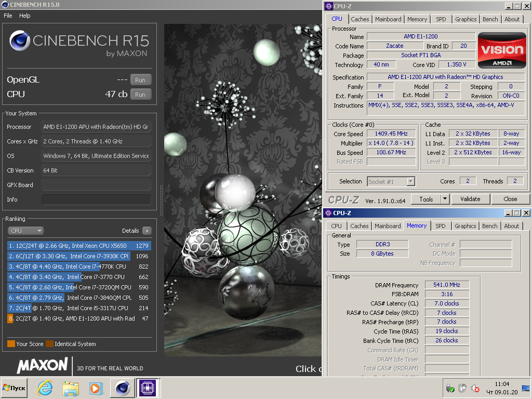This screenshot has height=399, width=532.
Task: Open the CPU ranking type dropdown
Action: 26,231
